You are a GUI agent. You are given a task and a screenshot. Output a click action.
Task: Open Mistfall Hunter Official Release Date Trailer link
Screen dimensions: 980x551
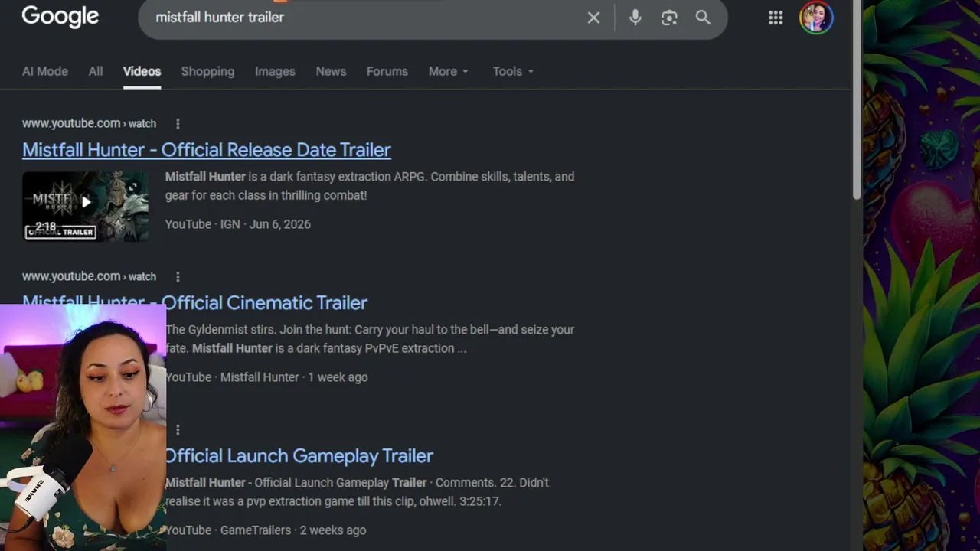[x=207, y=149]
